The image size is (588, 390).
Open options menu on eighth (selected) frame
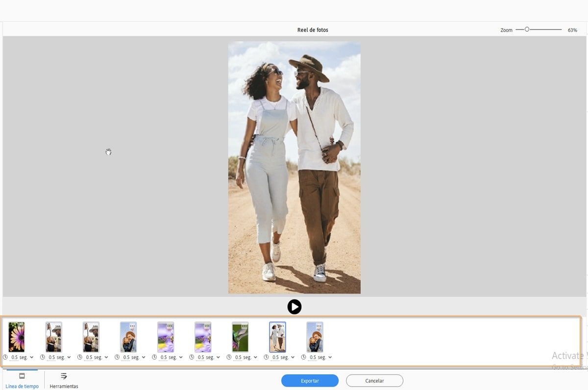click(282, 326)
